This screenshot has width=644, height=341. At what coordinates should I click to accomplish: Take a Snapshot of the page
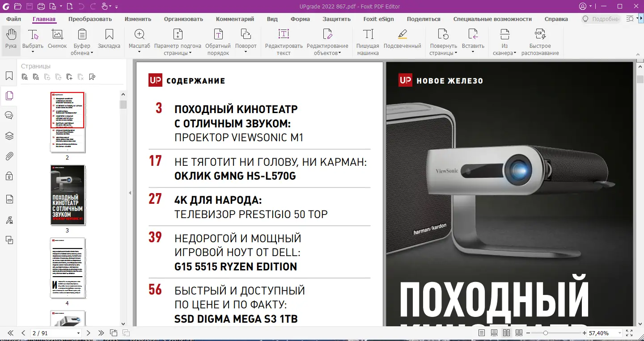click(x=57, y=40)
